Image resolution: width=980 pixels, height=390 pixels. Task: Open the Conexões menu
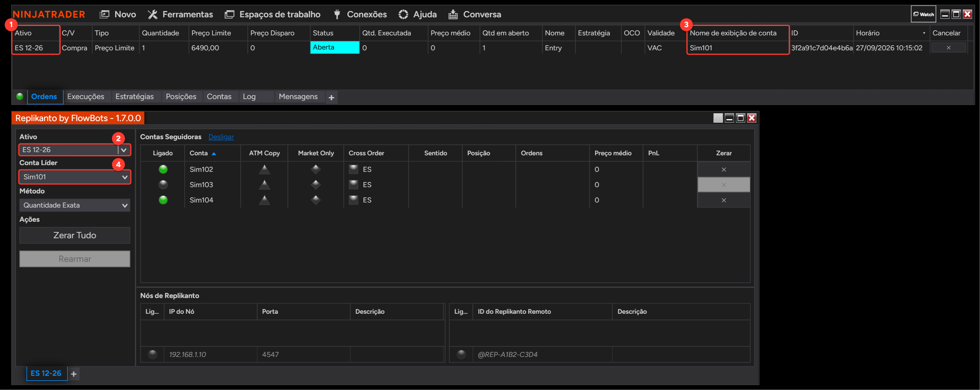click(360, 15)
